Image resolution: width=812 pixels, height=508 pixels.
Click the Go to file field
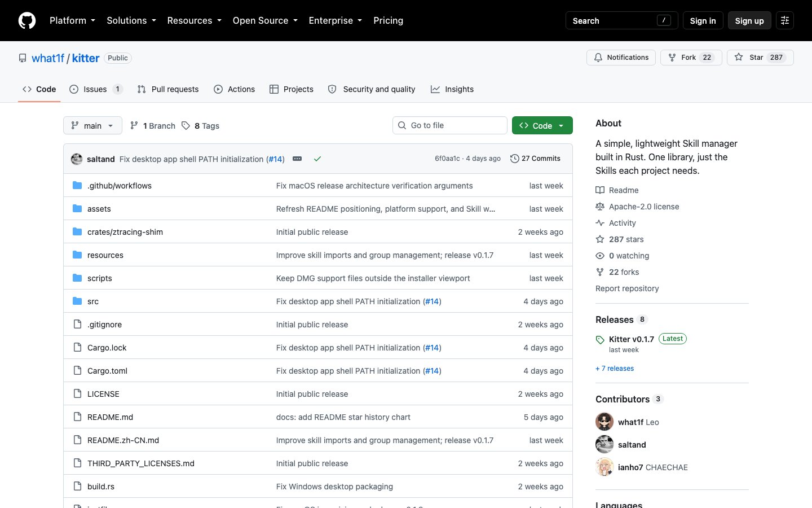pyautogui.click(x=450, y=125)
